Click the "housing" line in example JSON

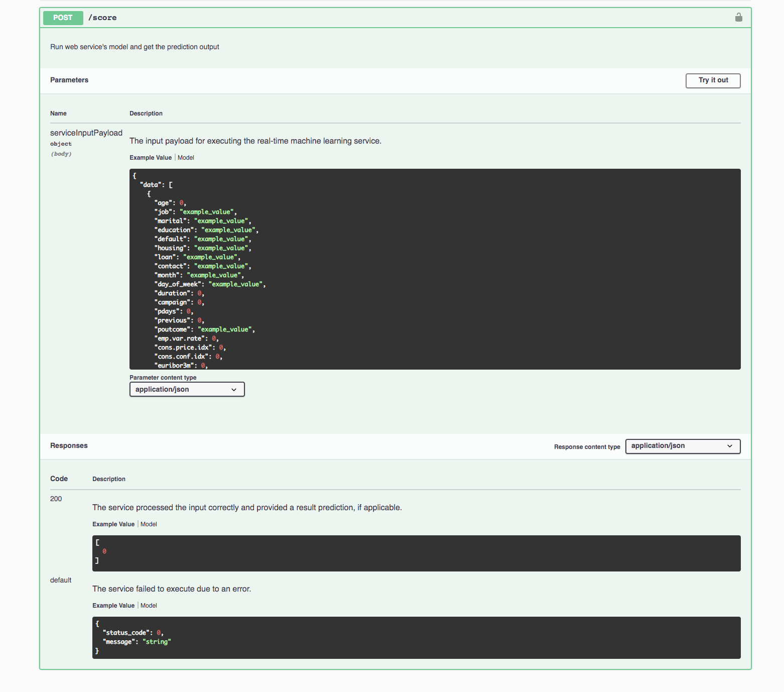pyautogui.click(x=203, y=248)
